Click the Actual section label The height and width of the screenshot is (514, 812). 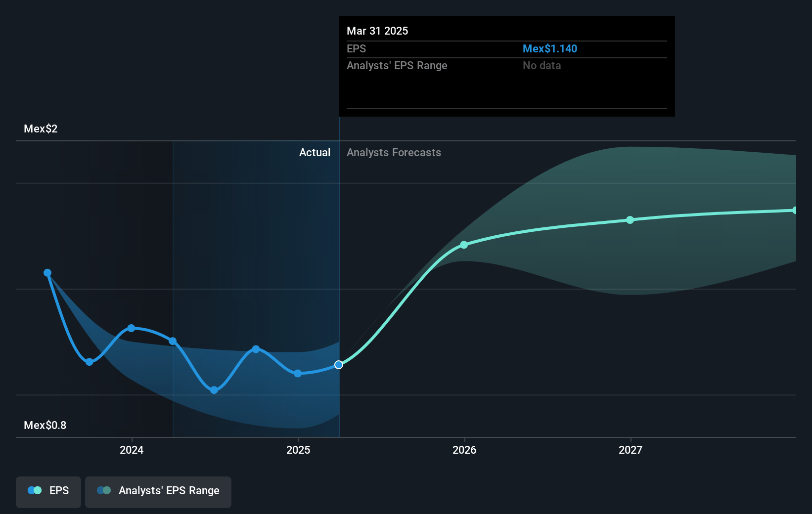pyautogui.click(x=315, y=152)
